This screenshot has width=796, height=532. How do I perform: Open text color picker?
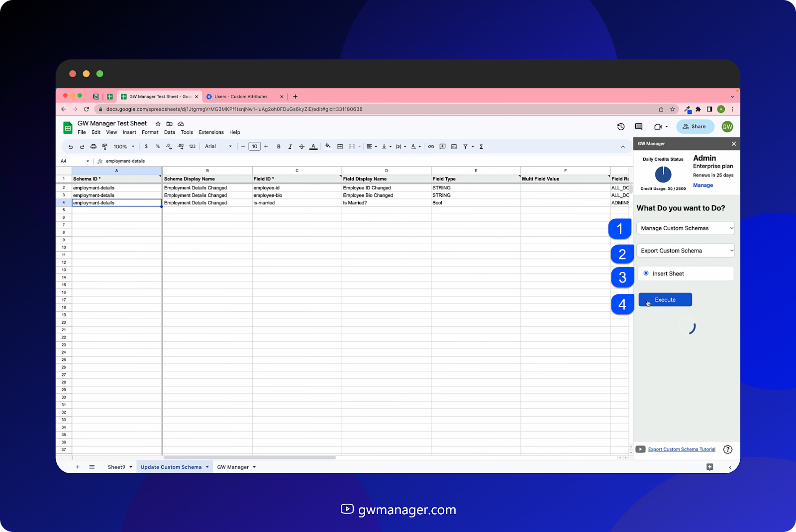pos(313,147)
